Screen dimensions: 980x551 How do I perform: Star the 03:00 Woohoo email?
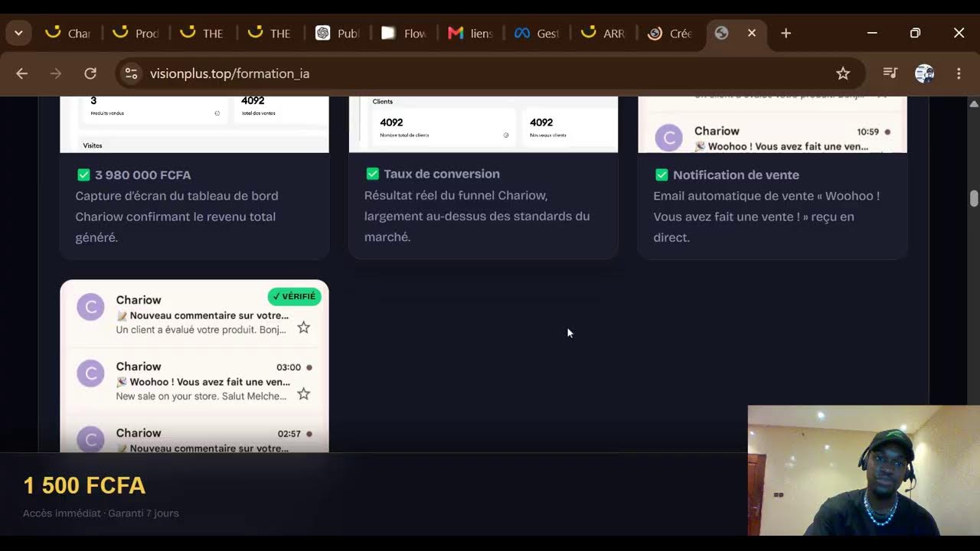pyautogui.click(x=304, y=394)
